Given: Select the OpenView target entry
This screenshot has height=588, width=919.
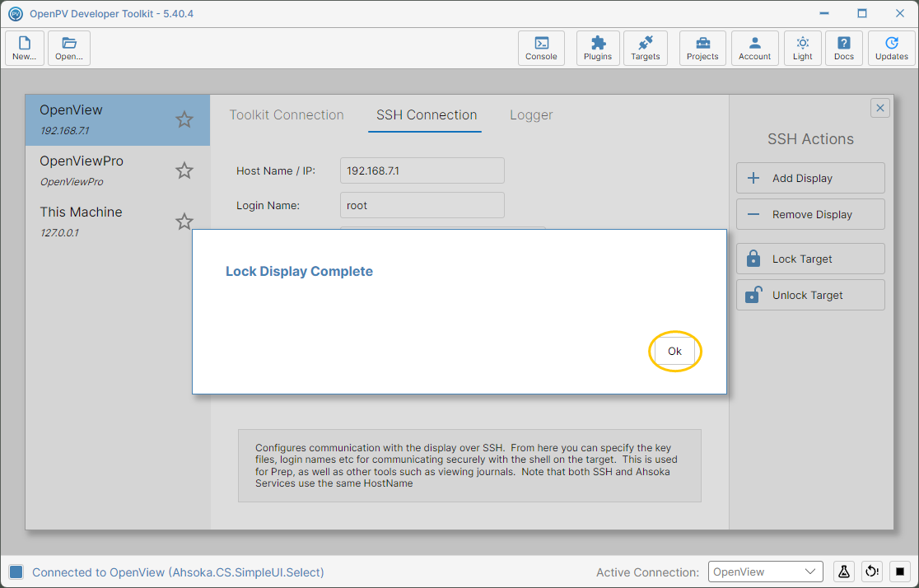Looking at the screenshot, I should point(117,119).
